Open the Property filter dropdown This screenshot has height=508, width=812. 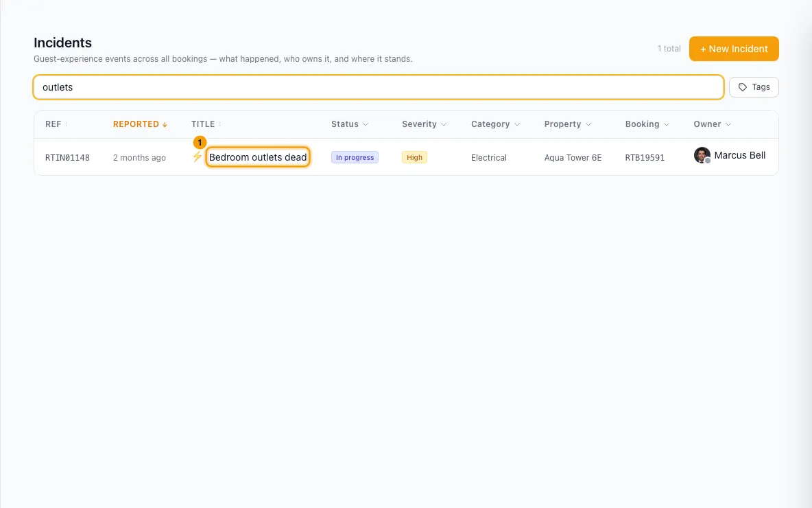(567, 124)
